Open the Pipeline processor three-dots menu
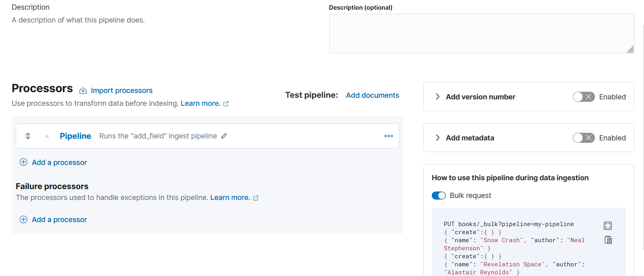 388,136
